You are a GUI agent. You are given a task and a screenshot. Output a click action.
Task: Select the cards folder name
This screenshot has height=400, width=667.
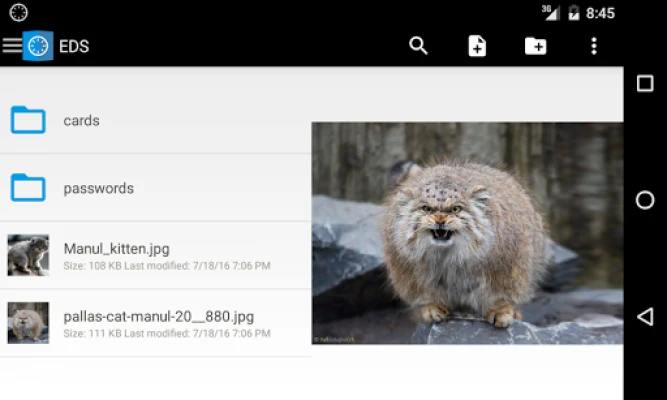[81, 120]
